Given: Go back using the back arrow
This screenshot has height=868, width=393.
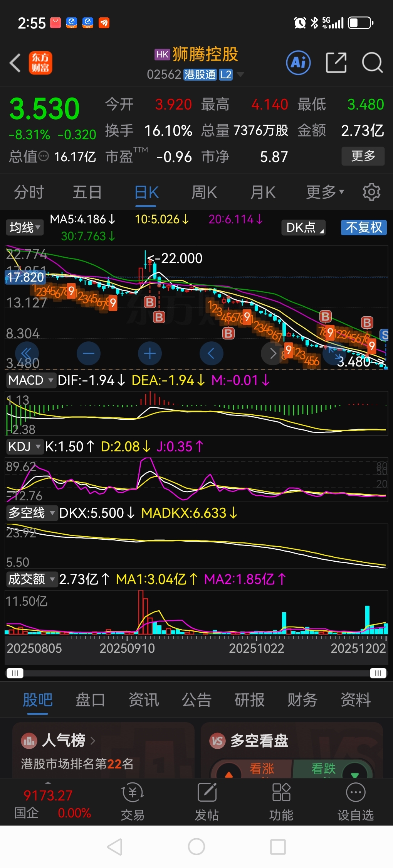Looking at the screenshot, I should (x=15, y=63).
